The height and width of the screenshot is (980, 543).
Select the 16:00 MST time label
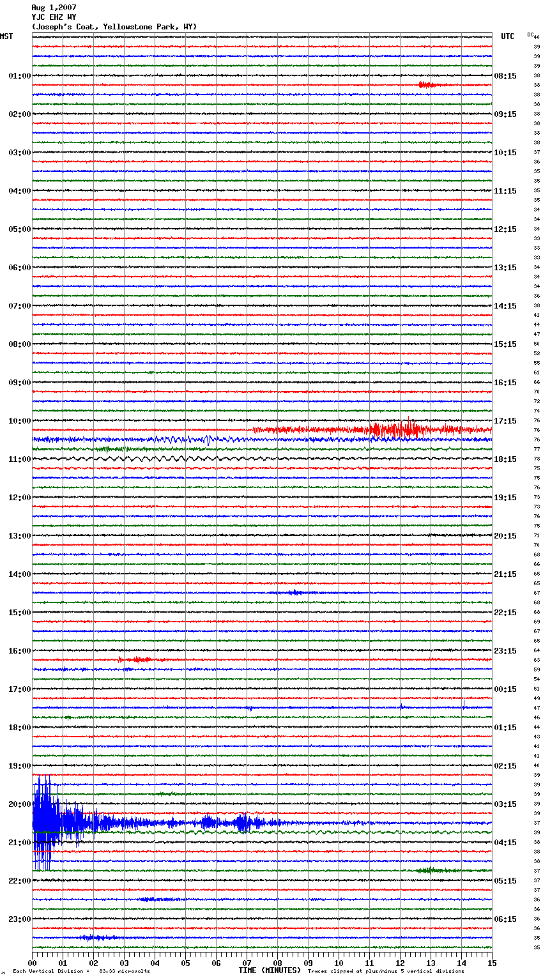[20, 651]
